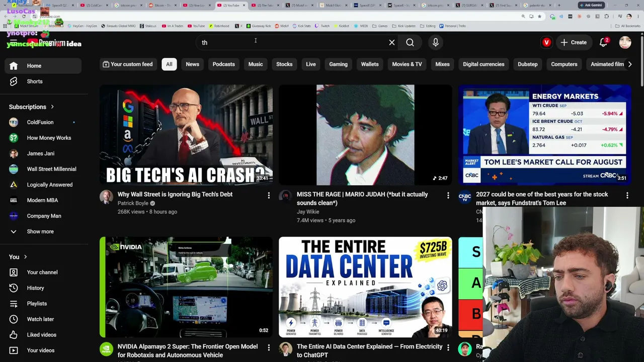
Task: Start voice search with the microphone icon
Action: pos(436,43)
